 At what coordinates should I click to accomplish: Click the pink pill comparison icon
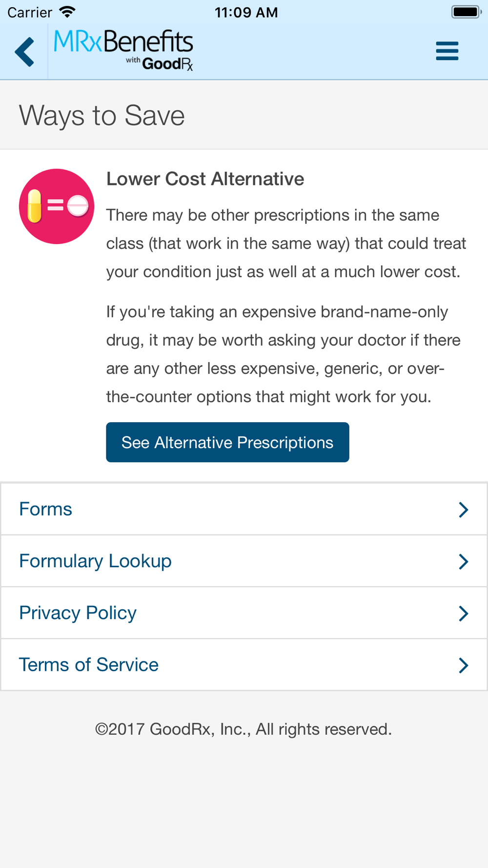pos(57,207)
